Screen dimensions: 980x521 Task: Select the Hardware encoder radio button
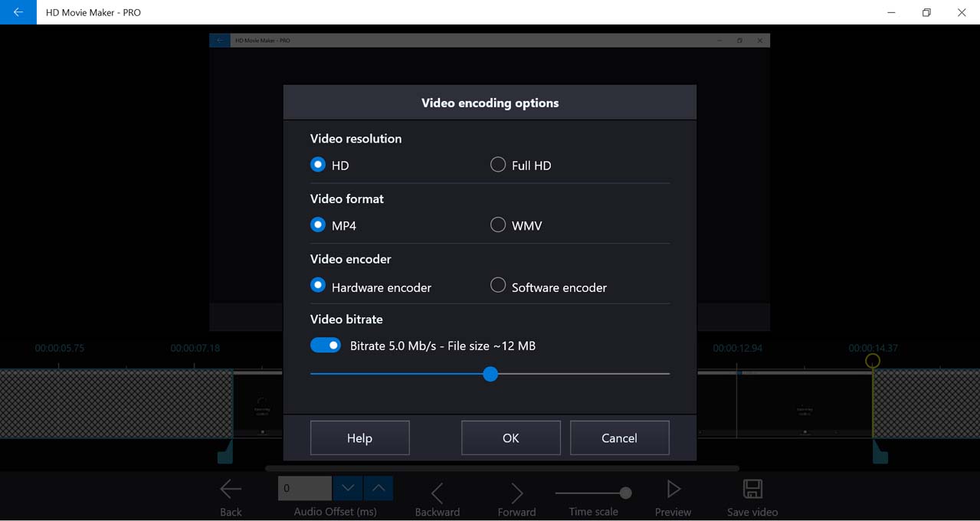tap(318, 286)
